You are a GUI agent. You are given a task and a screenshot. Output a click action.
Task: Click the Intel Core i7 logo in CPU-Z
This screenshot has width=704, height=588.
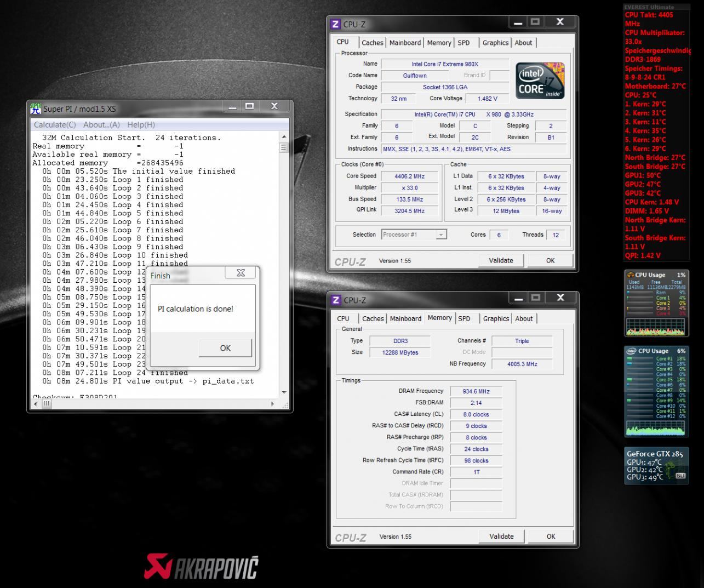tap(540, 81)
